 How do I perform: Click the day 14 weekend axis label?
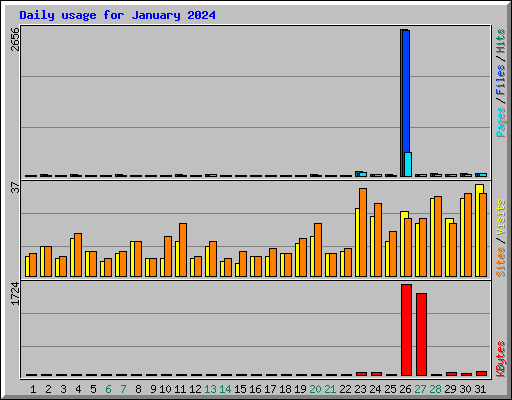225,389
